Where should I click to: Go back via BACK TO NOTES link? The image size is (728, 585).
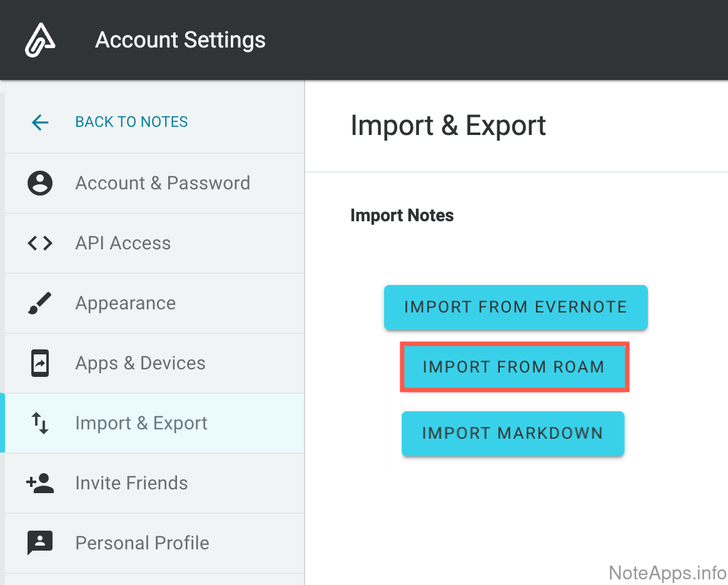pyautogui.click(x=131, y=122)
